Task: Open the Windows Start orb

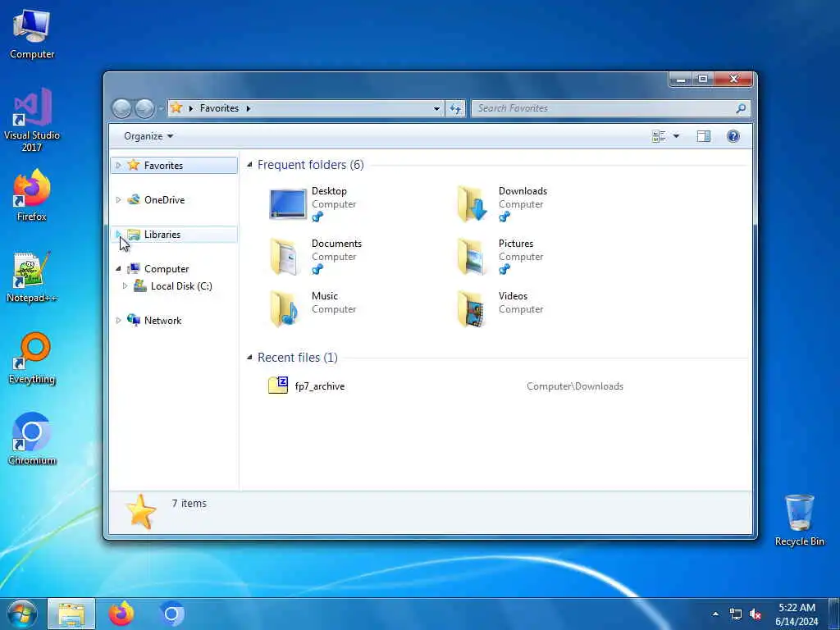Action: [22, 614]
